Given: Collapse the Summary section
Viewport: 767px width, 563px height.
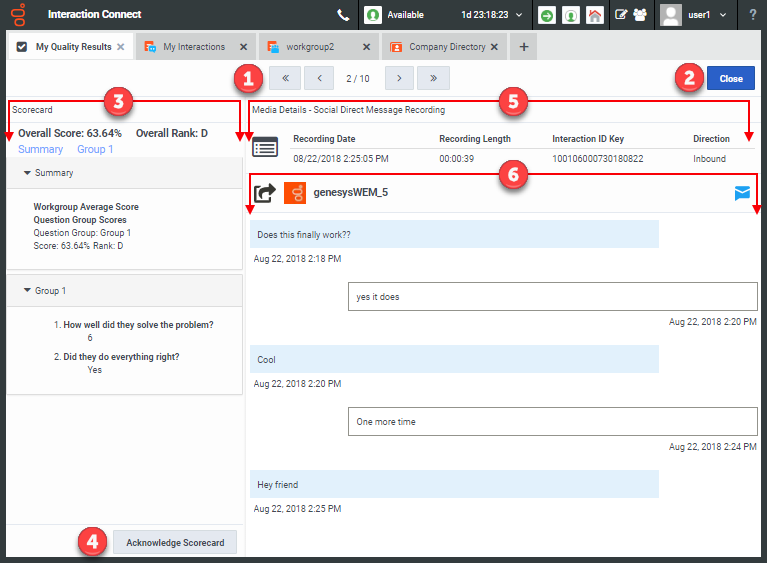Looking at the screenshot, I should pos(27,173).
